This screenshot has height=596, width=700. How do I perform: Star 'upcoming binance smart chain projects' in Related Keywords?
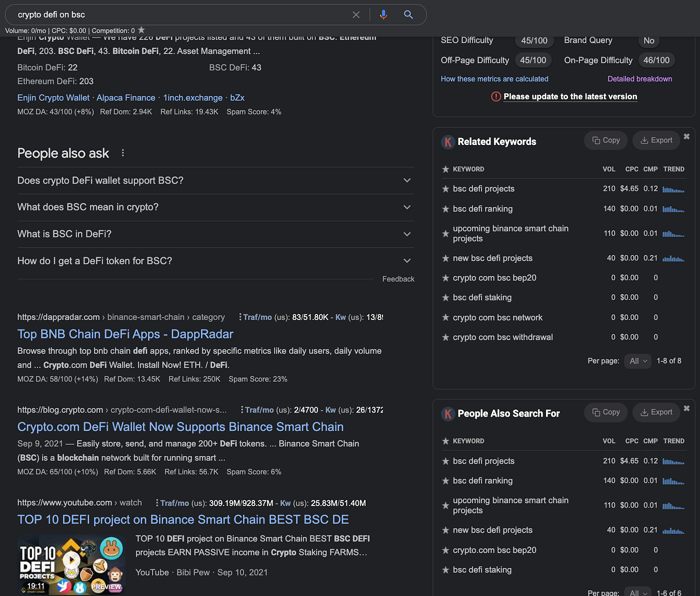tap(445, 233)
